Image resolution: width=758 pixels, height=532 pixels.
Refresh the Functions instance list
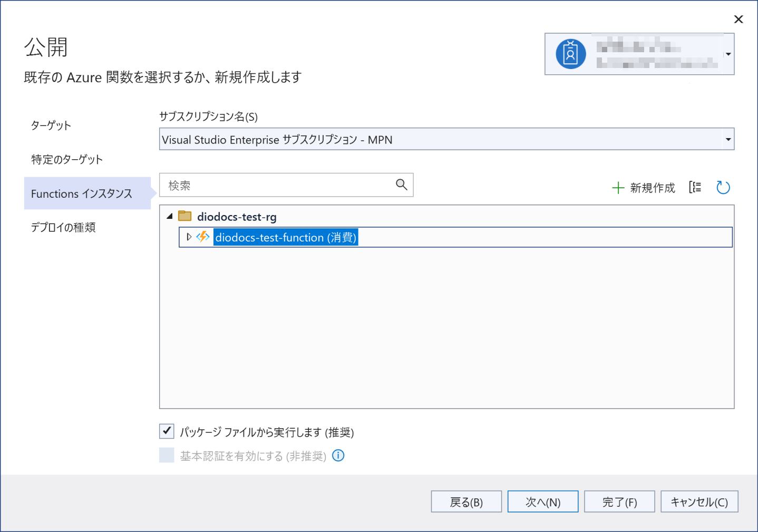723,187
